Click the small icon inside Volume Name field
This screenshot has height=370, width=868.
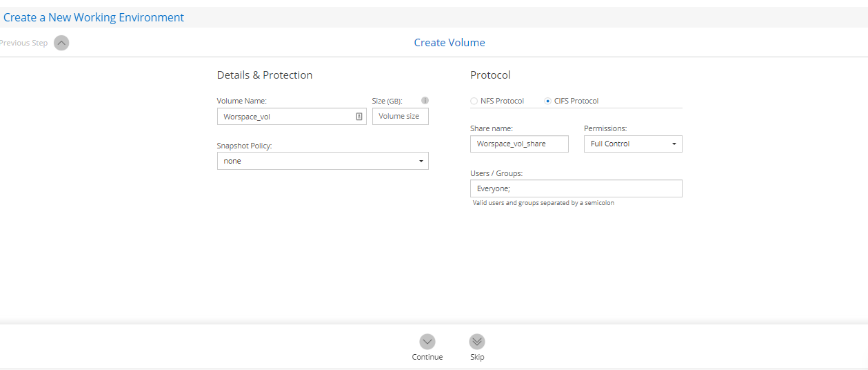pos(359,117)
